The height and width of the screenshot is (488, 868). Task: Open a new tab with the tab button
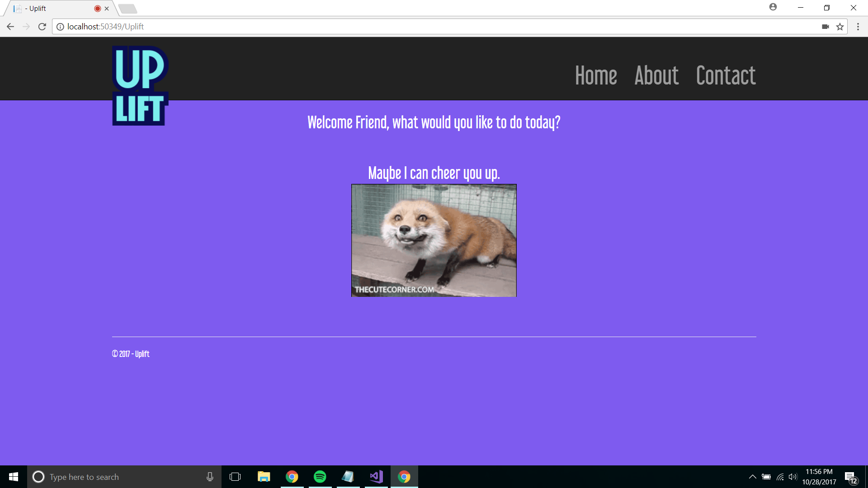point(127,9)
